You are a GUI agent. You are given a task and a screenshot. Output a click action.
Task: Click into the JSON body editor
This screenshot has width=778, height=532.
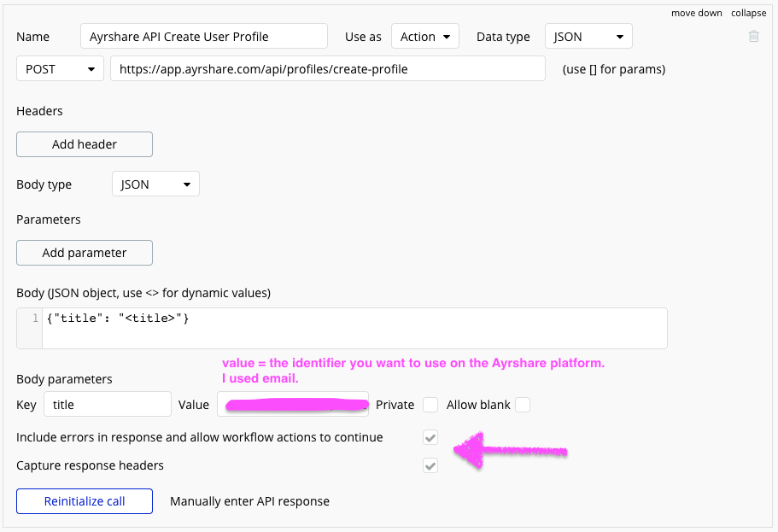(354, 328)
